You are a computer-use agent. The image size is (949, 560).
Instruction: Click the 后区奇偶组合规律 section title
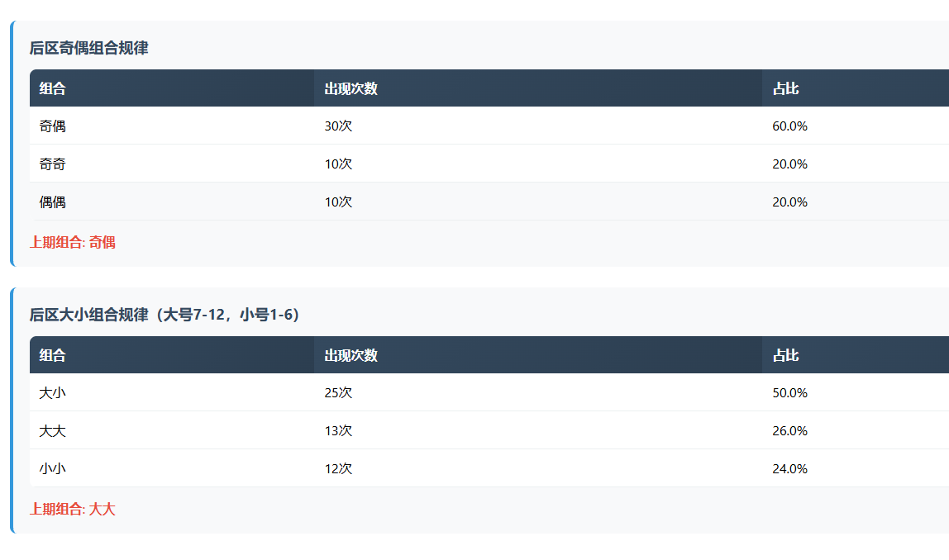click(x=89, y=49)
